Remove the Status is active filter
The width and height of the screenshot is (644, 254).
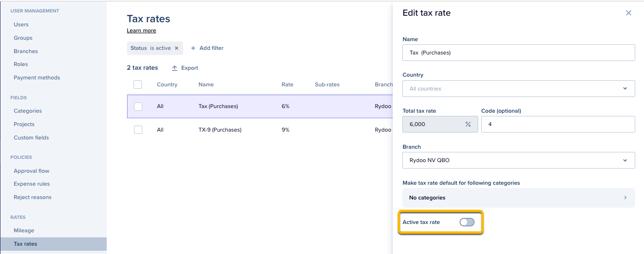176,48
